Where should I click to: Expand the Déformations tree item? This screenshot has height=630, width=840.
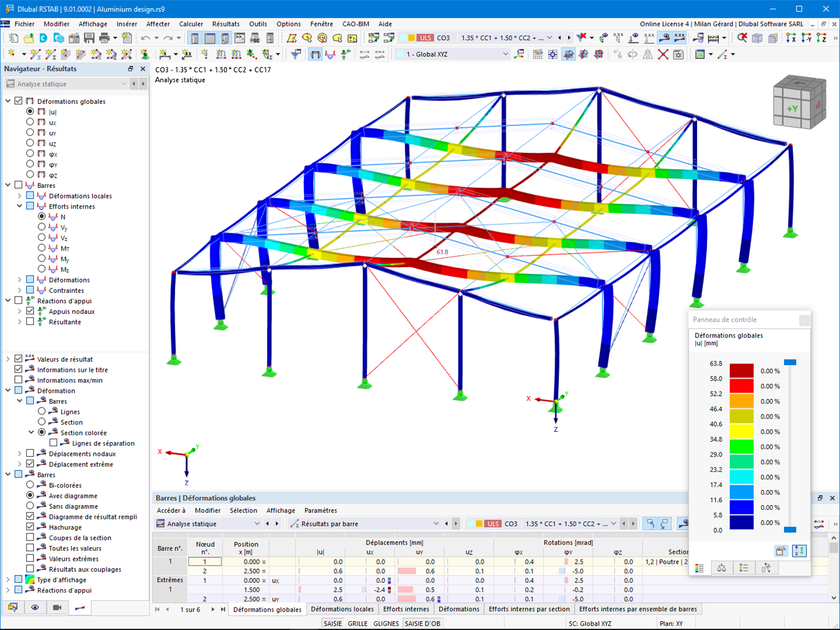(x=19, y=279)
